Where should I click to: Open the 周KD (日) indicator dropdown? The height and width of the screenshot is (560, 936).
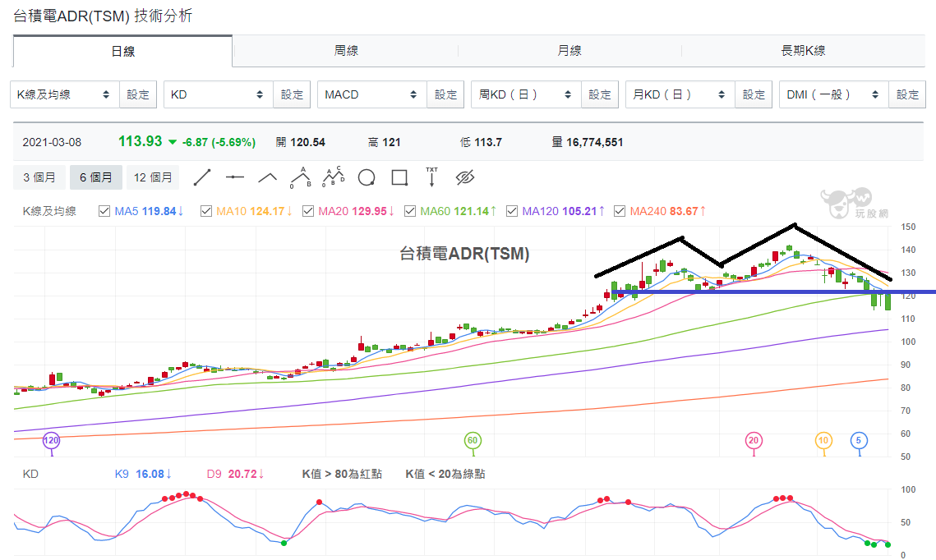click(x=526, y=94)
